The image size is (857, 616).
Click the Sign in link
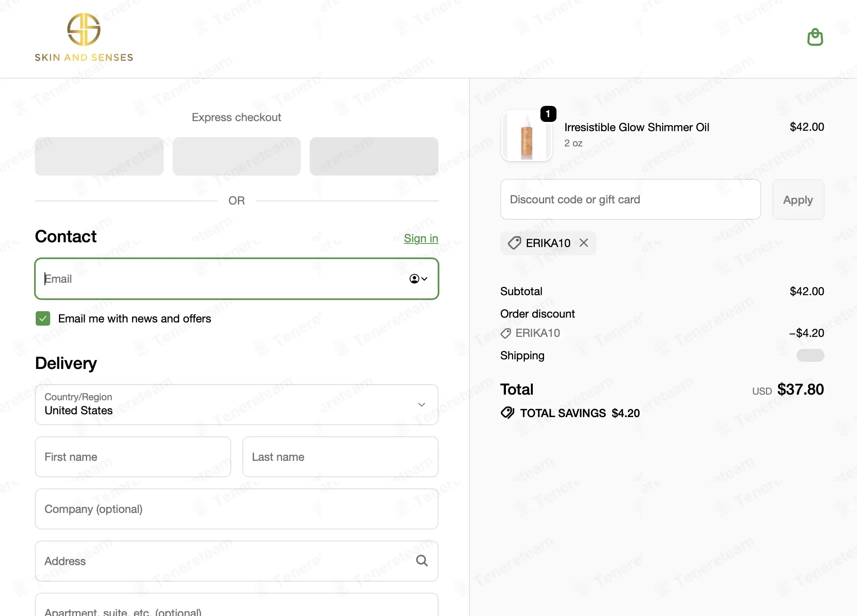[421, 238]
